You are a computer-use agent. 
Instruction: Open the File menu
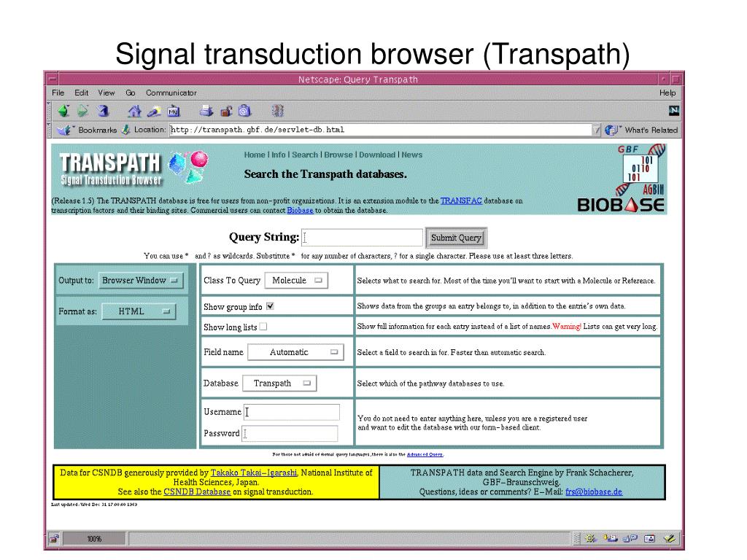[x=58, y=93]
